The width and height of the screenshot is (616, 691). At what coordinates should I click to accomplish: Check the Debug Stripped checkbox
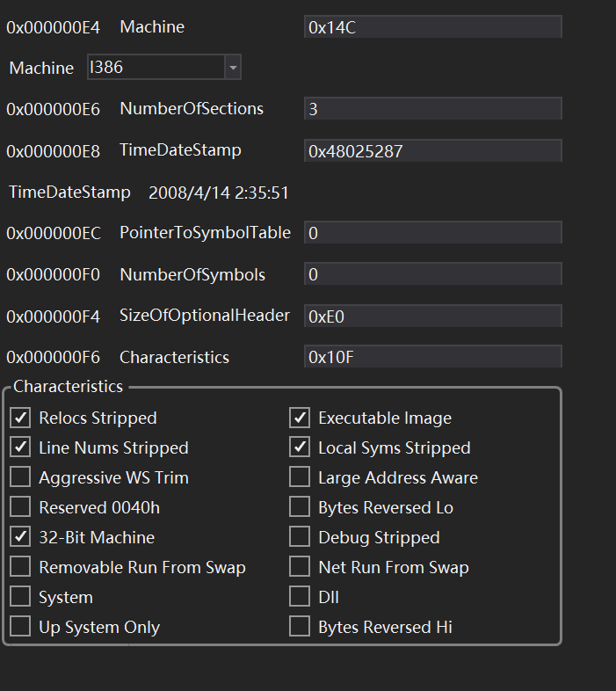pos(300,537)
